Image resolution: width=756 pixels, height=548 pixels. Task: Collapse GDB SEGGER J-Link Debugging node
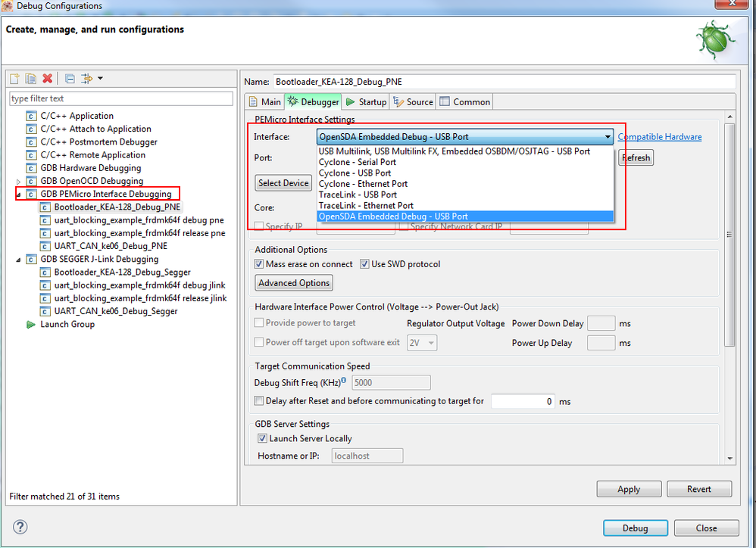[18, 260]
